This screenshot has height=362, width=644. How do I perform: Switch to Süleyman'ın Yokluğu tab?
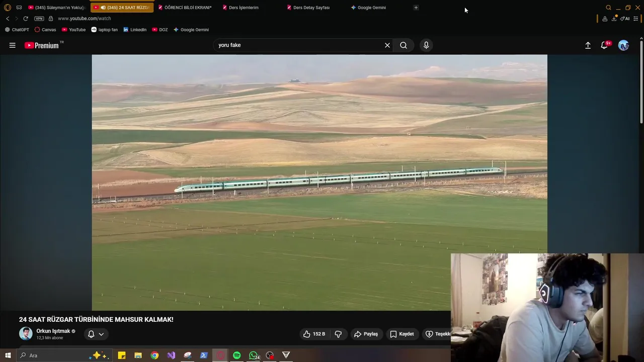[x=57, y=8]
